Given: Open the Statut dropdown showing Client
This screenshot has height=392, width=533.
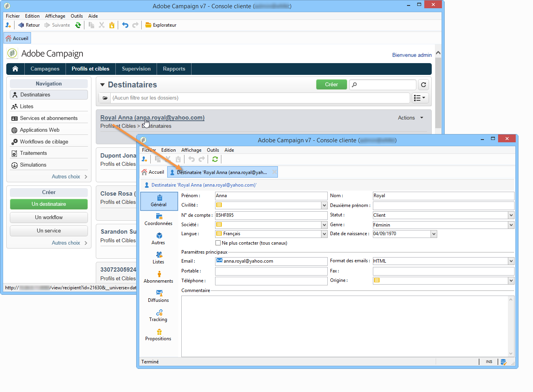Looking at the screenshot, I should [x=511, y=215].
